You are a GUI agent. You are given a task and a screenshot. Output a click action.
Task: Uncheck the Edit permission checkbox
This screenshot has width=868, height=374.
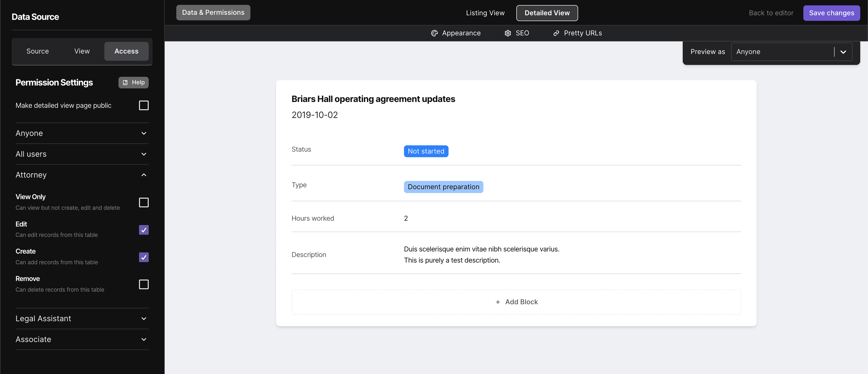[x=144, y=230]
